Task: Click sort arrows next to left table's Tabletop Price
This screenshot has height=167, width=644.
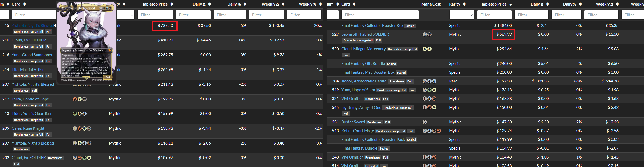Action: coord(172,4)
